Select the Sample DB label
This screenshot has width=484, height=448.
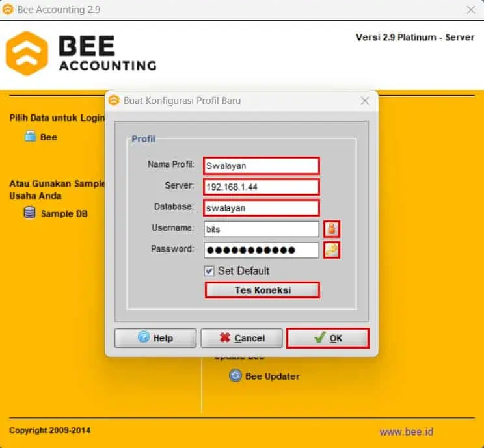coord(64,213)
